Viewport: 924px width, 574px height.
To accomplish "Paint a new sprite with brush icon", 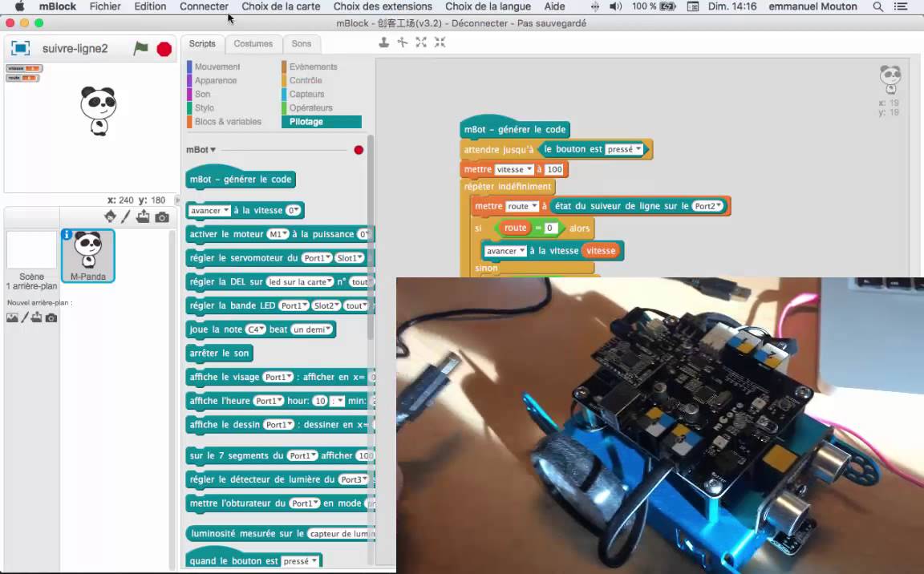I will coord(125,216).
